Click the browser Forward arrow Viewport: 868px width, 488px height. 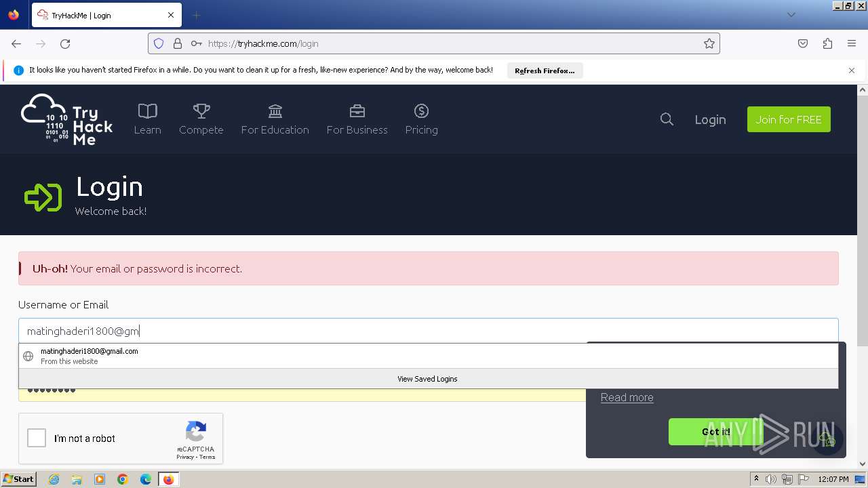41,43
